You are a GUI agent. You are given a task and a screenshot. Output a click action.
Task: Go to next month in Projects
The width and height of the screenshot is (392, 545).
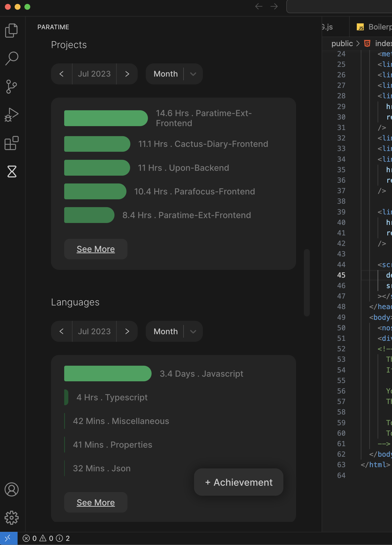click(127, 74)
